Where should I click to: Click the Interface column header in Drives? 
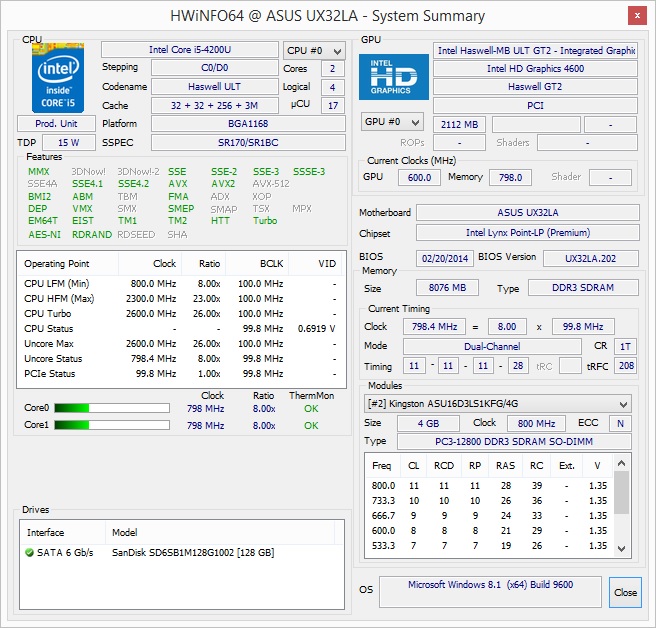coord(63,532)
